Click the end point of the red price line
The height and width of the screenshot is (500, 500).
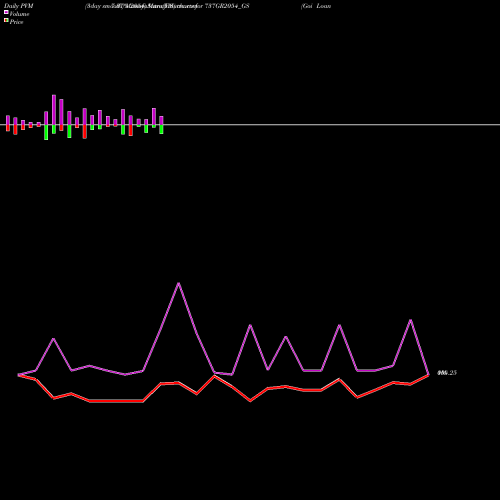(428, 375)
